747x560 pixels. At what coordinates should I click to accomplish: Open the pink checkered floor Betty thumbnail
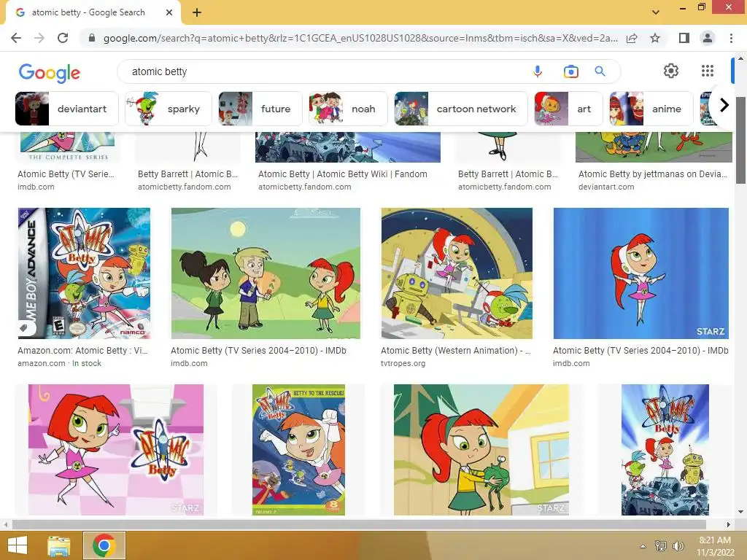pyautogui.click(x=116, y=450)
